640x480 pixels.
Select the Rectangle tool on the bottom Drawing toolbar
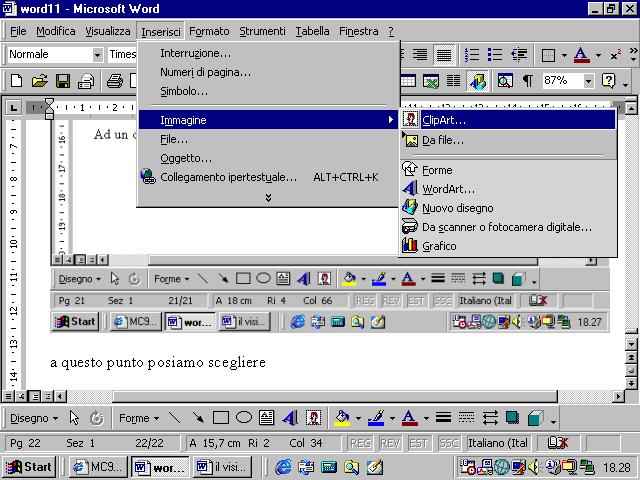tap(221, 418)
